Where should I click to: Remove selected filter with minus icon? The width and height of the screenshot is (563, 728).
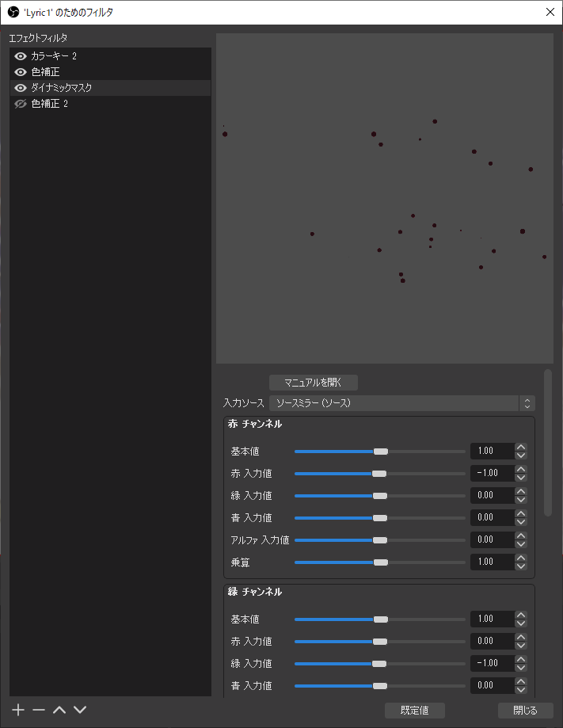[x=39, y=710]
